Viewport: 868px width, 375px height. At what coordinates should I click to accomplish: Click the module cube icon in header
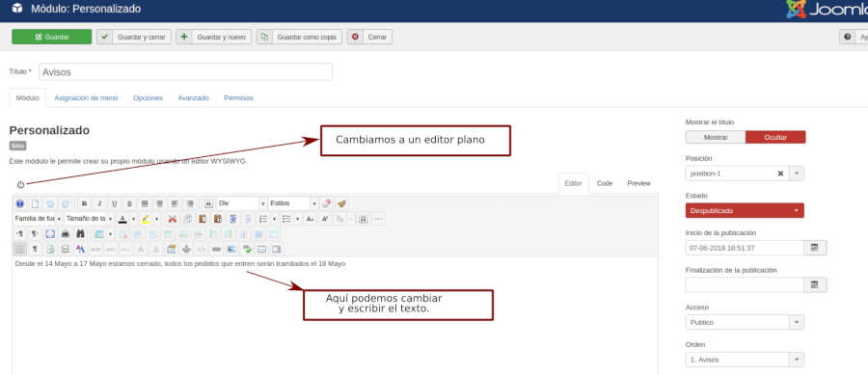click(x=17, y=9)
